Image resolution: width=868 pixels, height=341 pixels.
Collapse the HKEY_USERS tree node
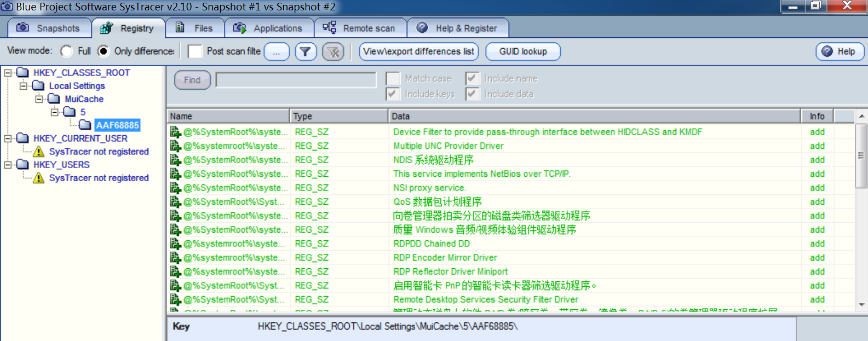coord(8,164)
